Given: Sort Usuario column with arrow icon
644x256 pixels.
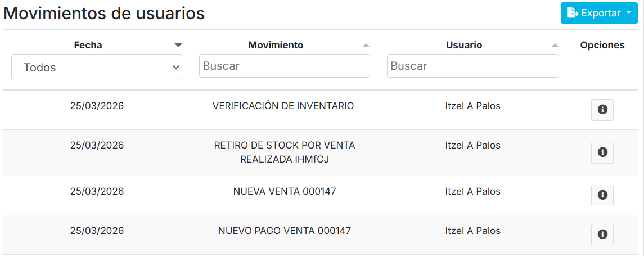Looking at the screenshot, I should click(555, 45).
